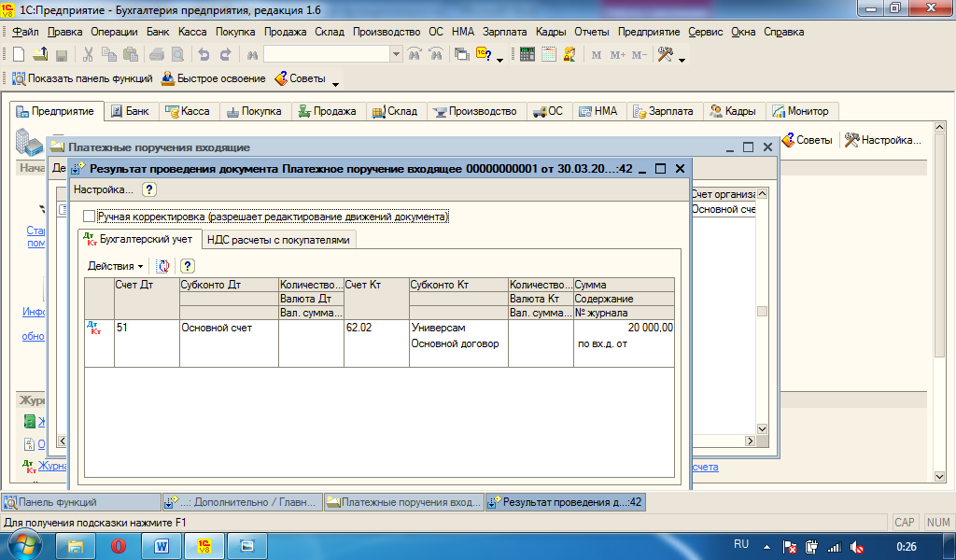Open the calculator icon in toolbar
Viewport: 956px width, 560px height.
click(527, 55)
